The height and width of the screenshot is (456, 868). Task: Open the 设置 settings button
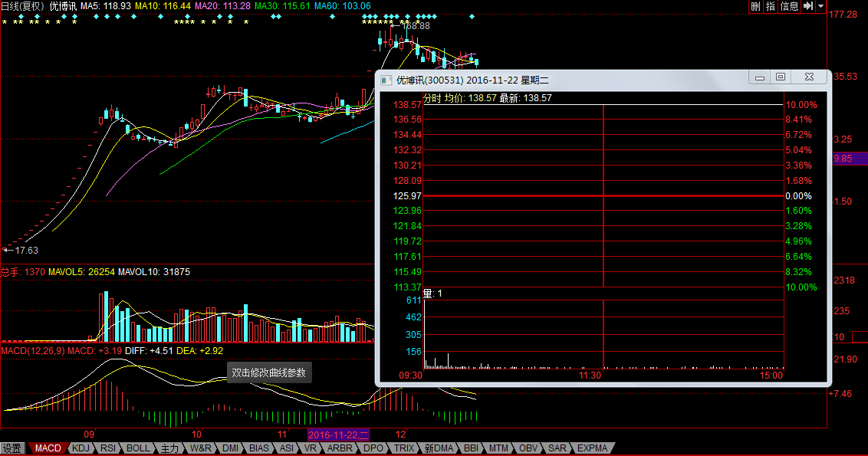(12, 448)
